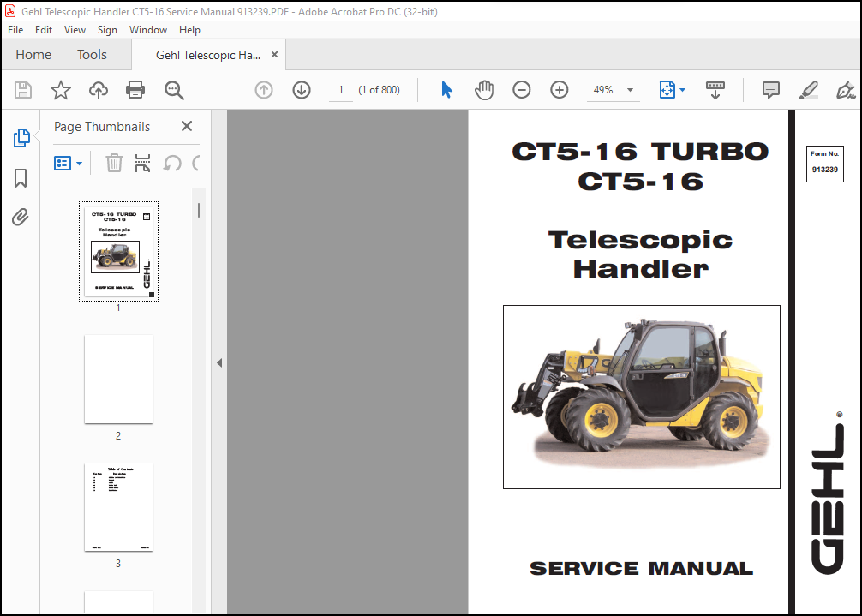This screenshot has height=616, width=862.
Task: Activate the Hand pan tool
Action: 484,90
